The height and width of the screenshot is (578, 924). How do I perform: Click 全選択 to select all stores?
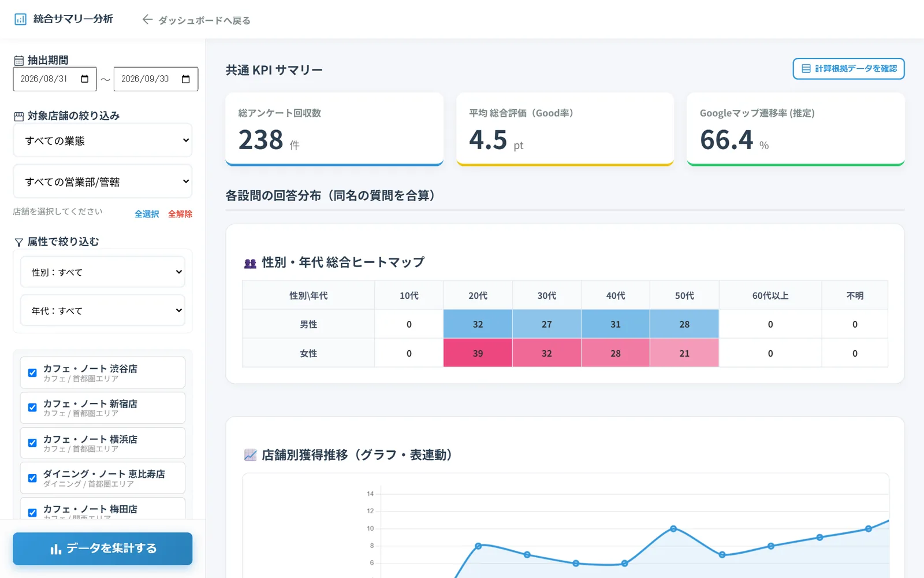[x=147, y=214]
